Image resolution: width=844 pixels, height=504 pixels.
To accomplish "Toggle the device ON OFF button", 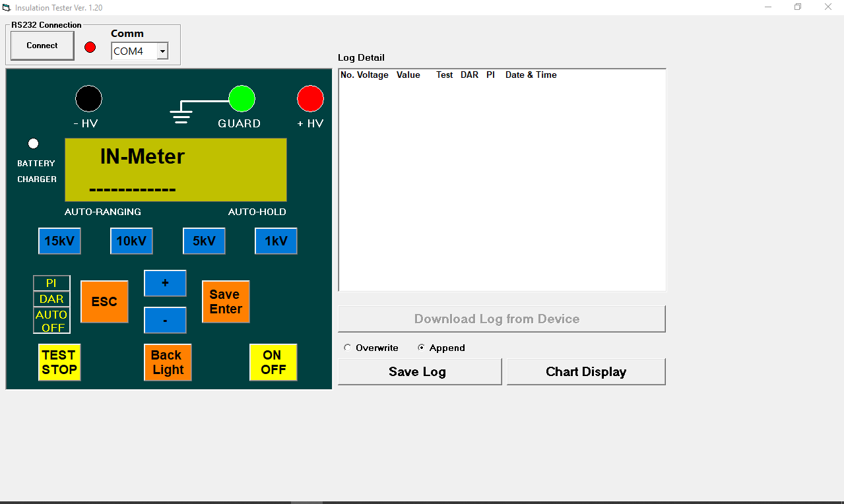I will click(x=273, y=362).
